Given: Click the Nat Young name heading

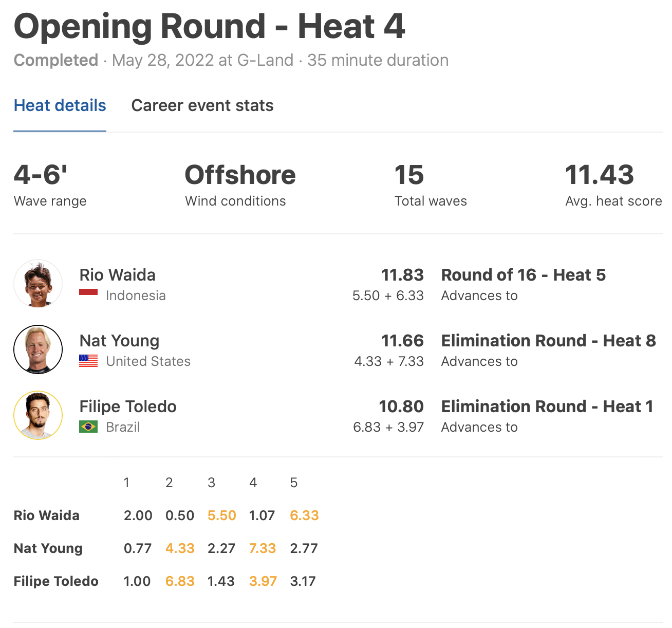Looking at the screenshot, I should (x=119, y=341).
